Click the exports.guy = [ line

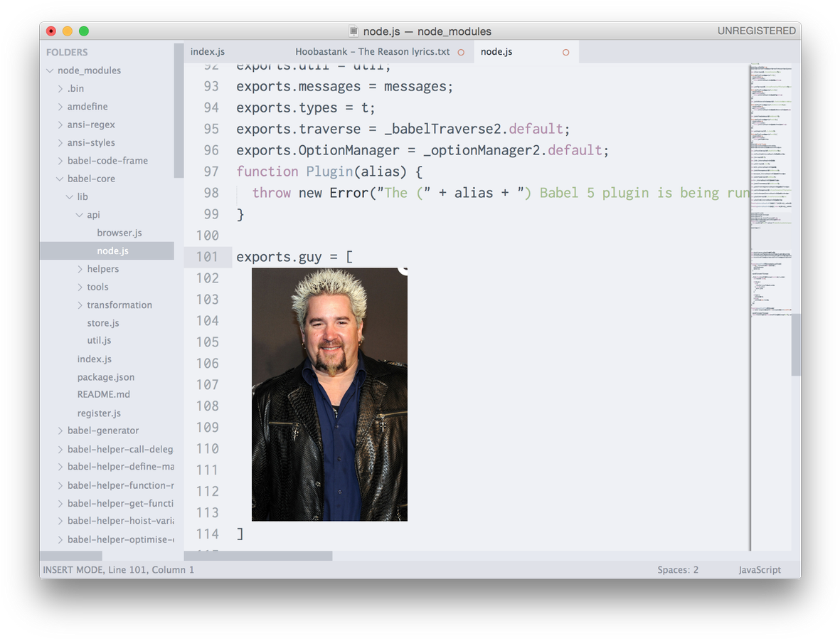(x=294, y=258)
